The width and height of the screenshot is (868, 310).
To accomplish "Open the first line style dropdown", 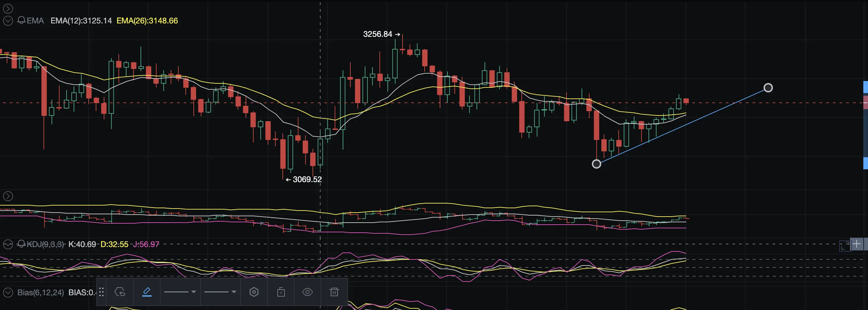I will coord(180,292).
